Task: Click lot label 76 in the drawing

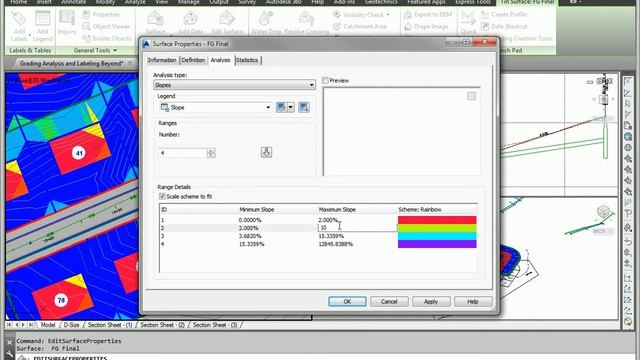Action: pos(61,300)
